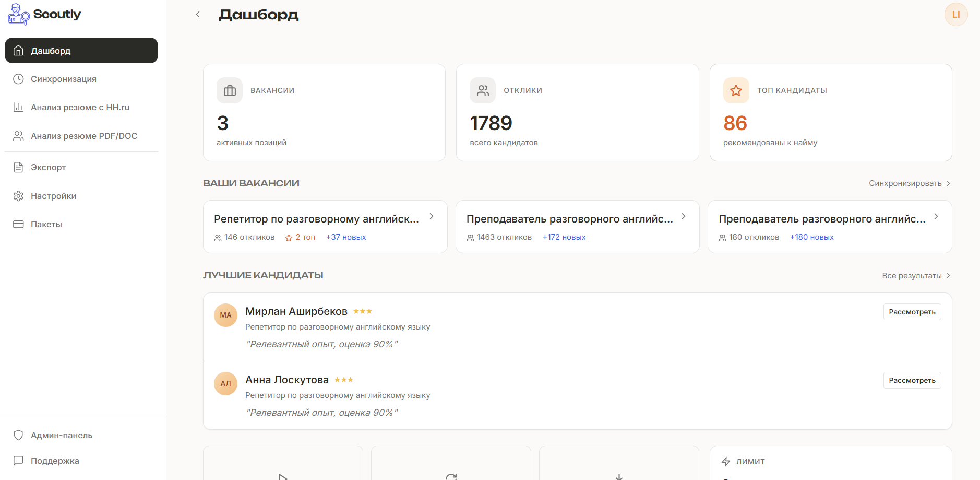
Task: Open Все результаты link
Action: point(916,276)
